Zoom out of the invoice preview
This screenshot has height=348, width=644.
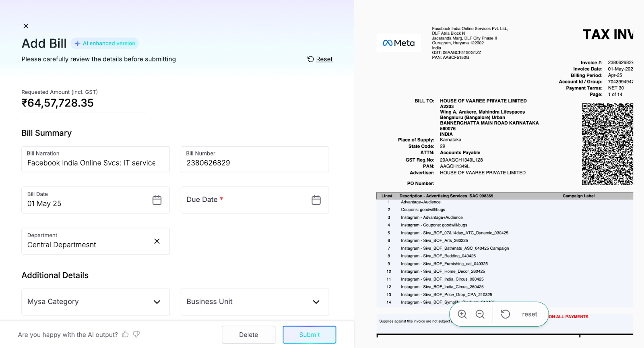[480, 314]
